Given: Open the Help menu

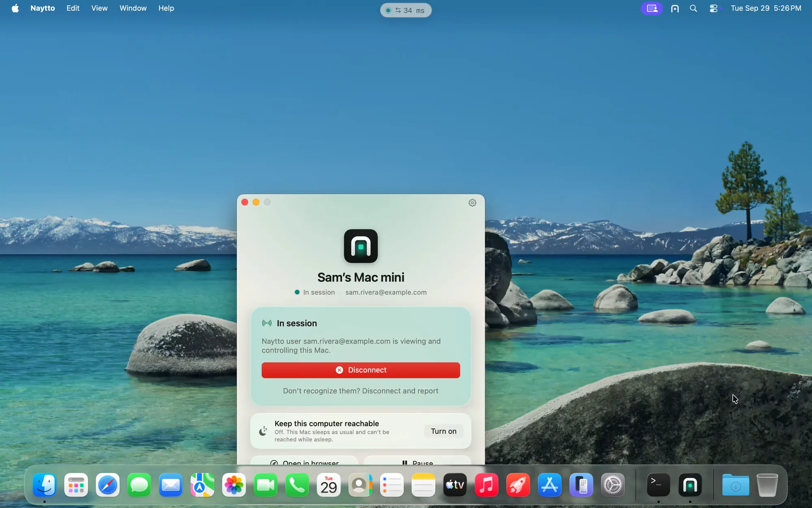Looking at the screenshot, I should pos(166,8).
